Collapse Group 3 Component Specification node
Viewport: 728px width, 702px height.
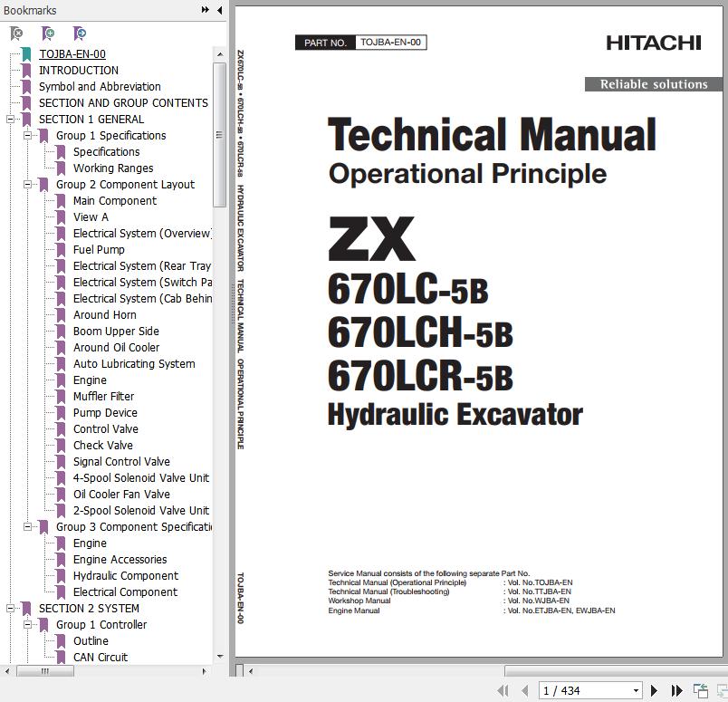(x=27, y=527)
